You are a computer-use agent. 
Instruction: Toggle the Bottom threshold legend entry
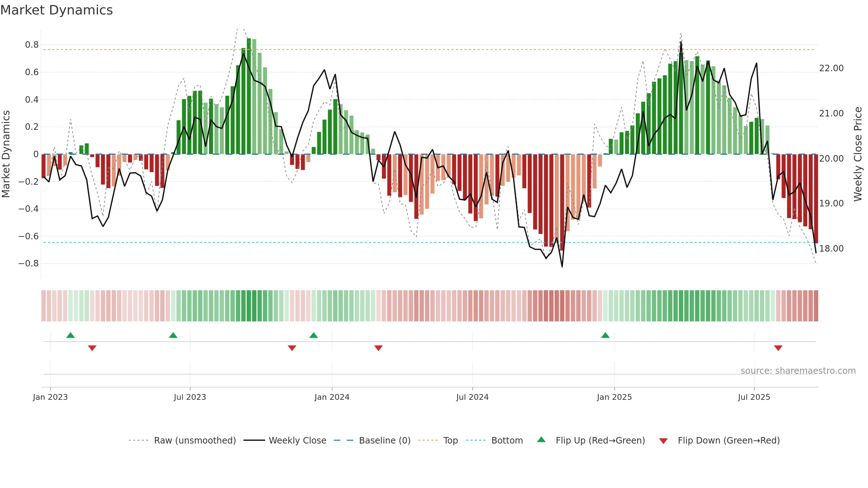click(x=494, y=440)
